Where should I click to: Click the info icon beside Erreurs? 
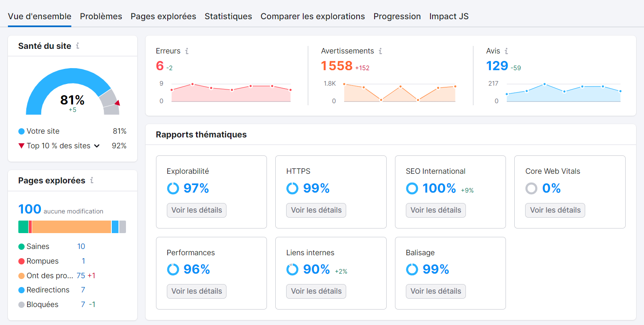pyautogui.click(x=186, y=51)
